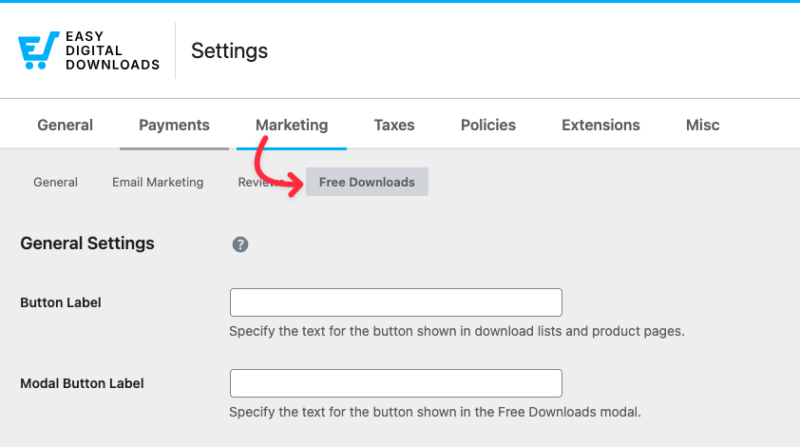Open the General sub-section under Marketing
The height and width of the screenshot is (447, 800).
coord(56,182)
